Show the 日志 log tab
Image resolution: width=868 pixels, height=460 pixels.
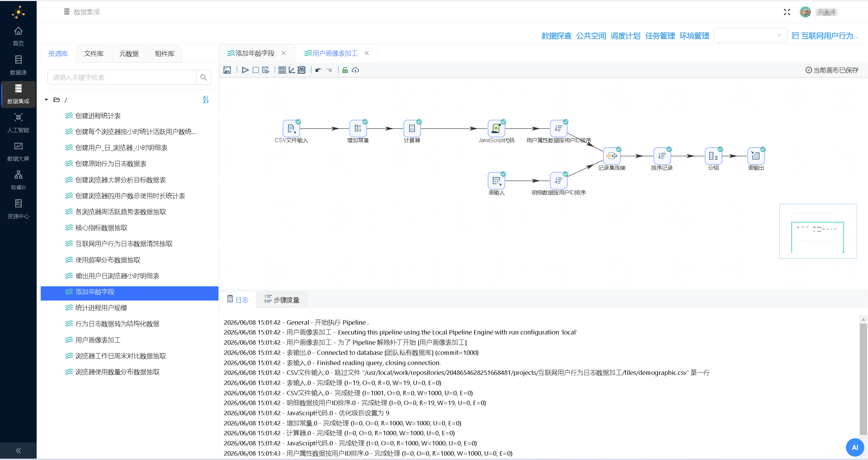(238, 300)
